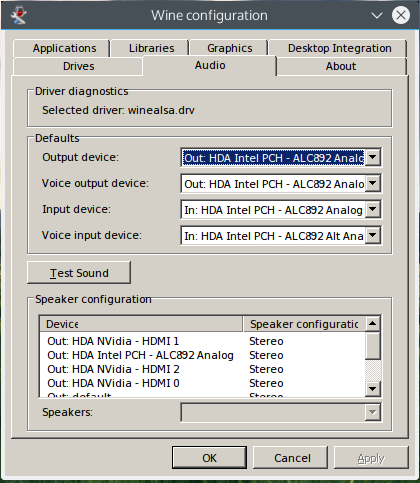Click the Test Sound button
The width and height of the screenshot is (420, 483).
pyautogui.click(x=79, y=273)
